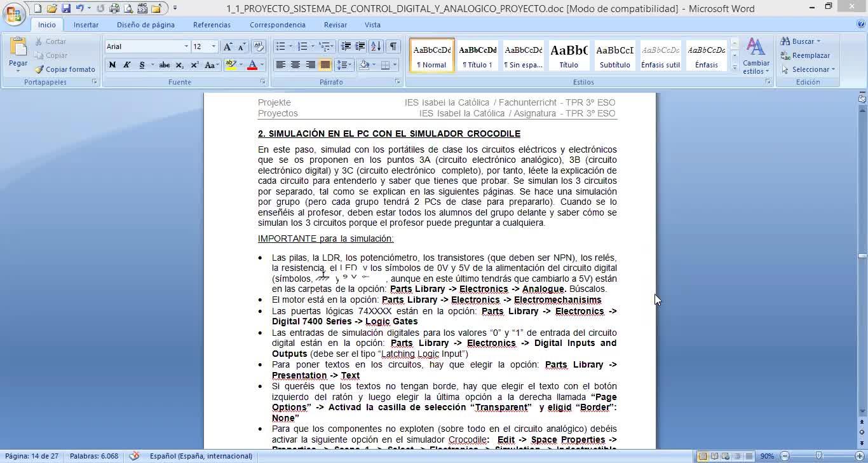Open the Párrafo dialog launcher
The height and width of the screenshot is (463, 868).
(398, 82)
